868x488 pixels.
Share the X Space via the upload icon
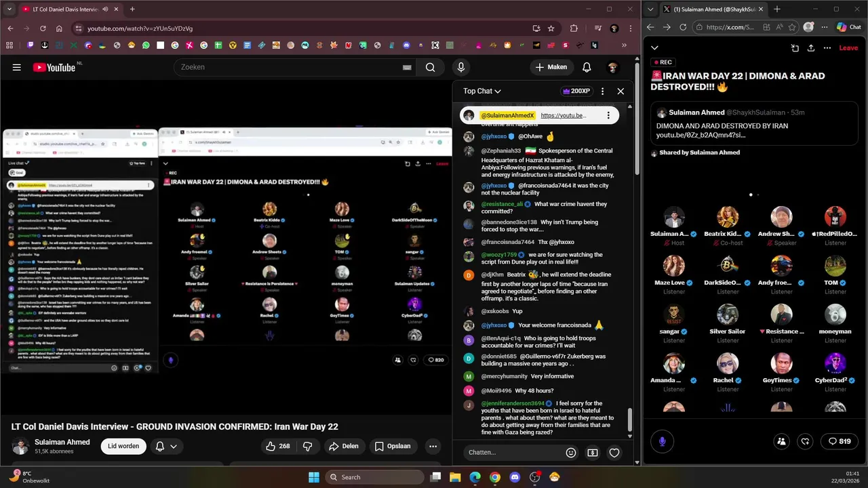(x=811, y=48)
